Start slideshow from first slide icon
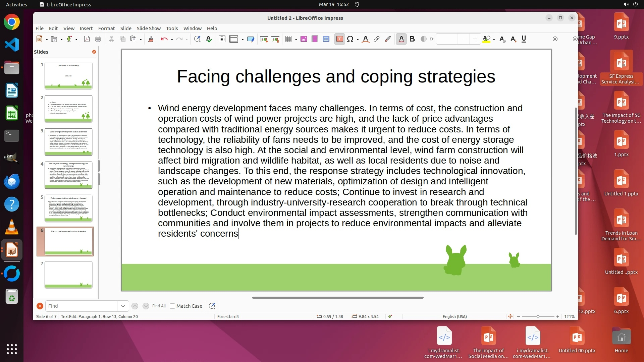 [x=264, y=39]
